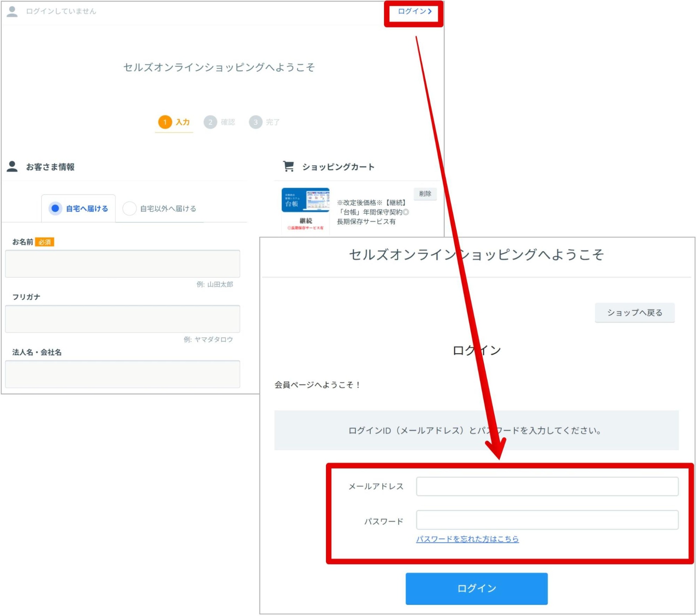Image resolution: width=697 pixels, height=616 pixels.
Task: Remove cart item with 削除 button
Action: pos(425,194)
